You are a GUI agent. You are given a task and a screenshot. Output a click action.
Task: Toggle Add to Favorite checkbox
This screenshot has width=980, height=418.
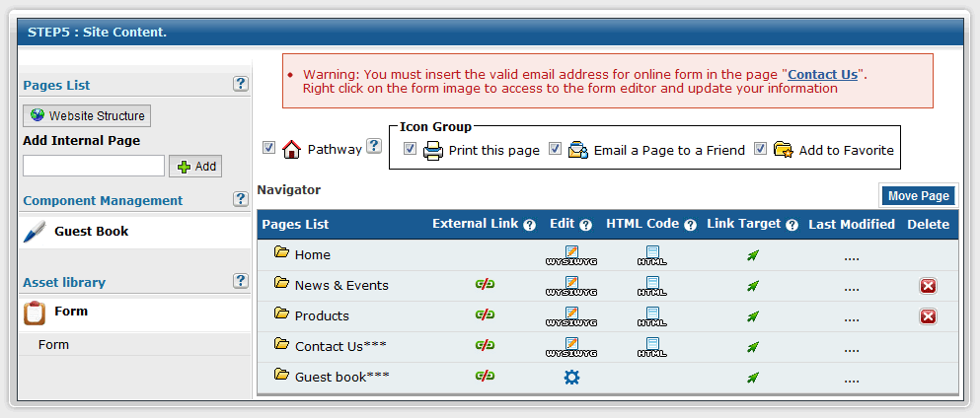760,149
